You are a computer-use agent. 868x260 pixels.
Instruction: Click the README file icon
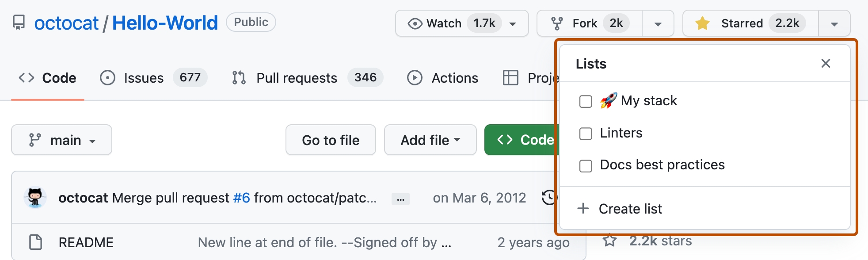(x=35, y=242)
